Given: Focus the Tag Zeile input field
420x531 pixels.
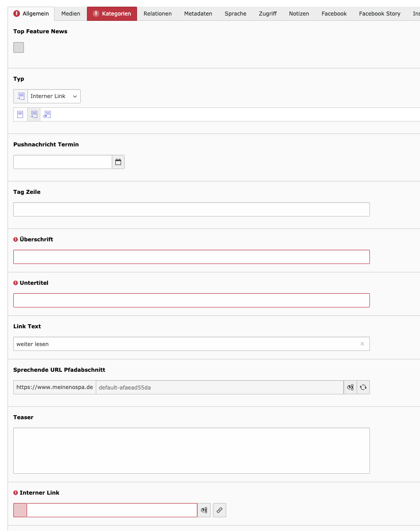Looking at the screenshot, I should click(191, 209).
